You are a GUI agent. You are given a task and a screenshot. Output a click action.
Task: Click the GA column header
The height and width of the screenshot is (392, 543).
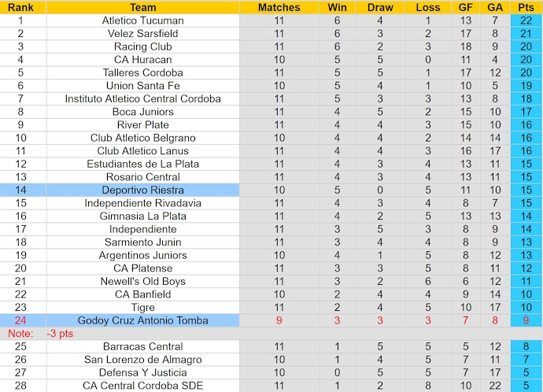494,7
